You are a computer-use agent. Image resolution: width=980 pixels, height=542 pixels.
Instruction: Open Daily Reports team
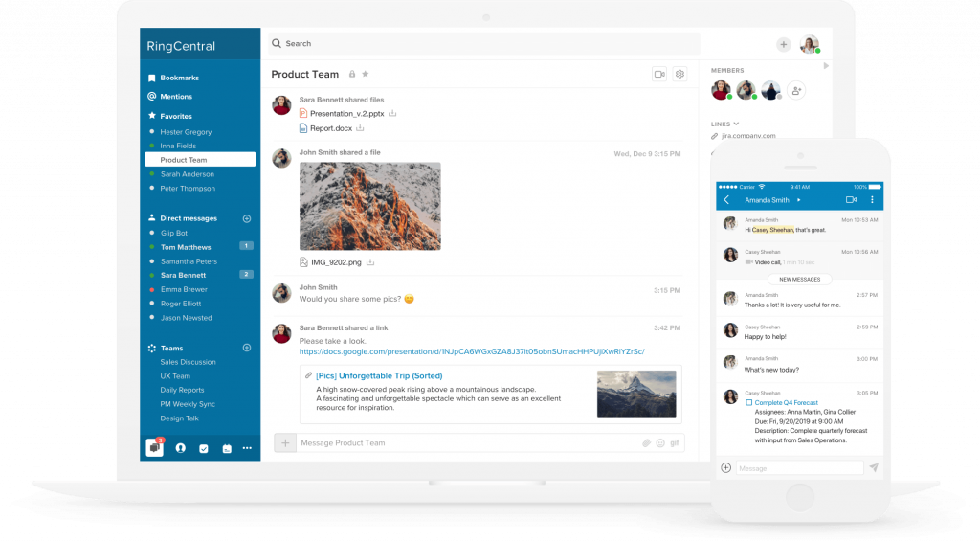click(x=182, y=390)
